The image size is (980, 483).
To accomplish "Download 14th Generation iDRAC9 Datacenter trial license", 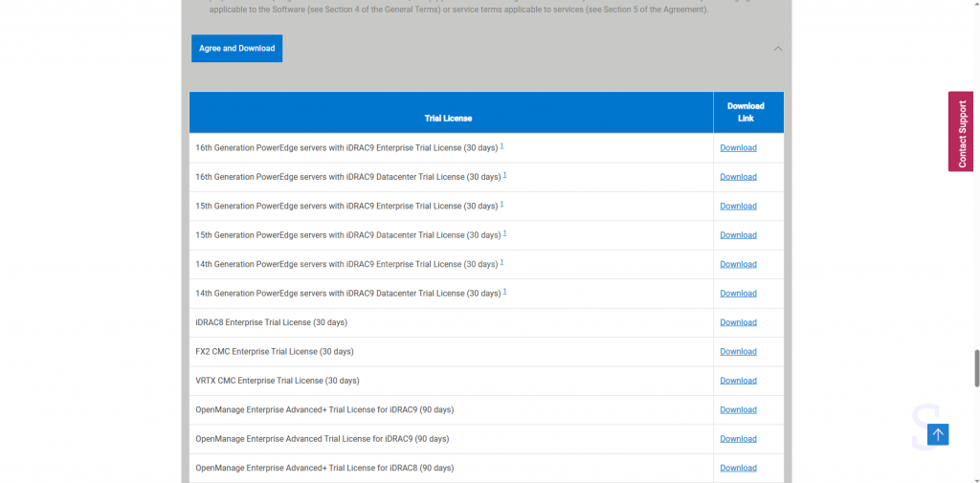I will 738,293.
